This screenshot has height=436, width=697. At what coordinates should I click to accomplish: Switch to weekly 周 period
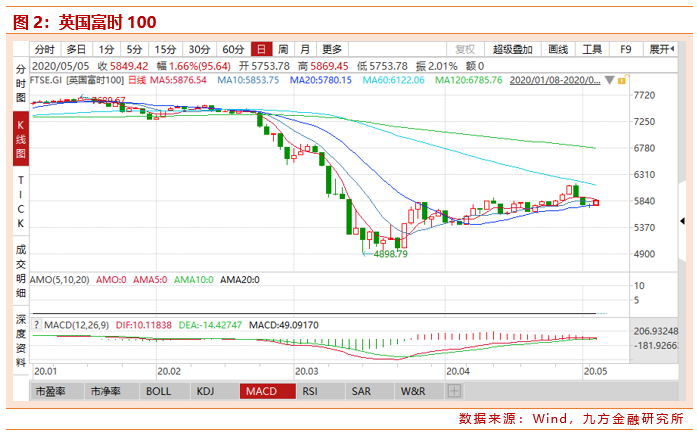pos(283,49)
